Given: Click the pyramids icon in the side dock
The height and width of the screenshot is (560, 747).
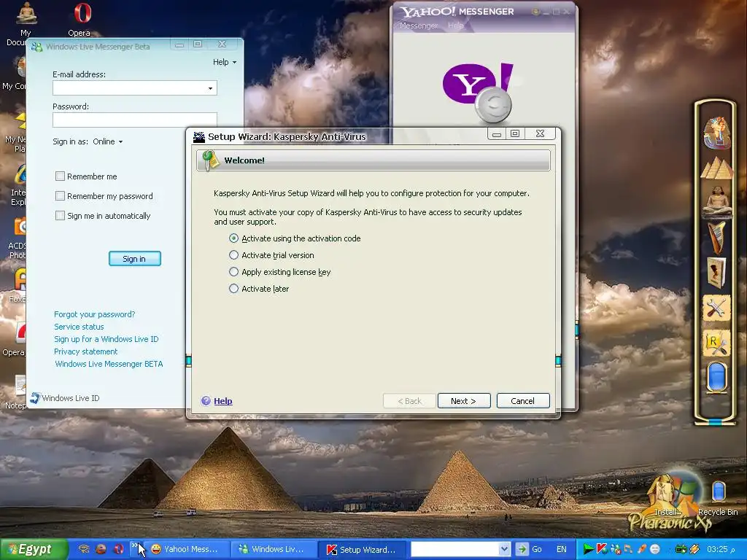Looking at the screenshot, I should (x=716, y=168).
